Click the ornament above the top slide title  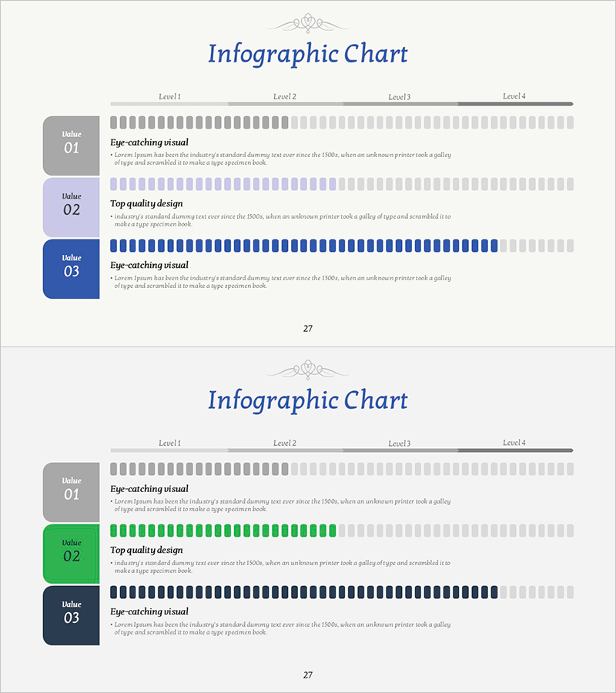point(307,24)
